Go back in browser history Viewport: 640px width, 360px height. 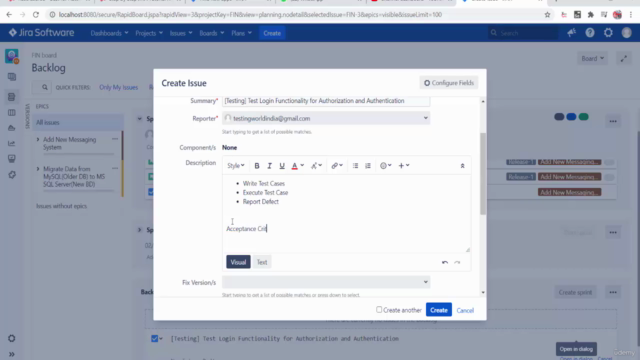click(9, 15)
